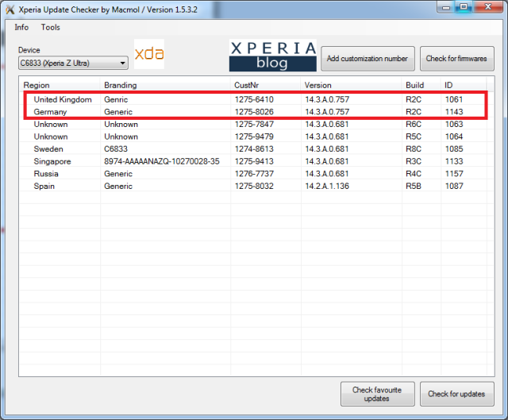508x420 pixels.
Task: Select the Germany row
Action: coord(253,112)
